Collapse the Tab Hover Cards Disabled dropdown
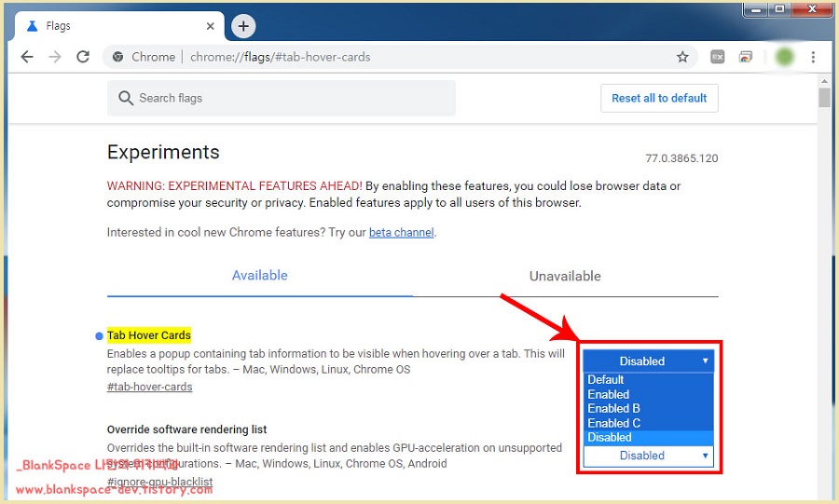The height and width of the screenshot is (504, 839). pos(648,361)
